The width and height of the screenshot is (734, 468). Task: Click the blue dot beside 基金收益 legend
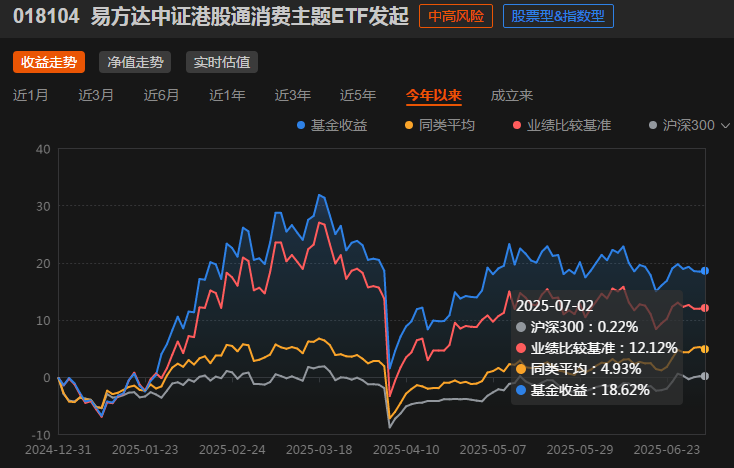click(x=301, y=125)
